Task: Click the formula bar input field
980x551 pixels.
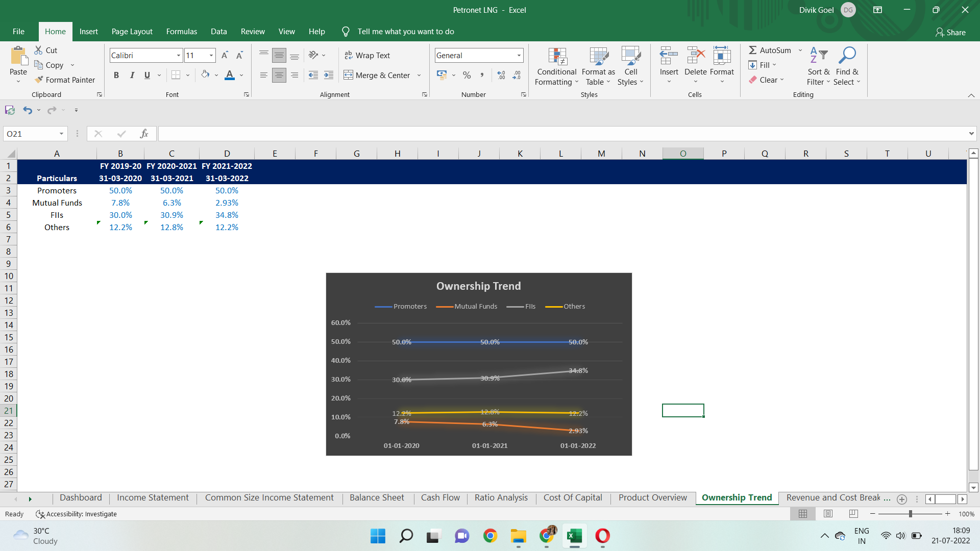Action: tap(561, 134)
